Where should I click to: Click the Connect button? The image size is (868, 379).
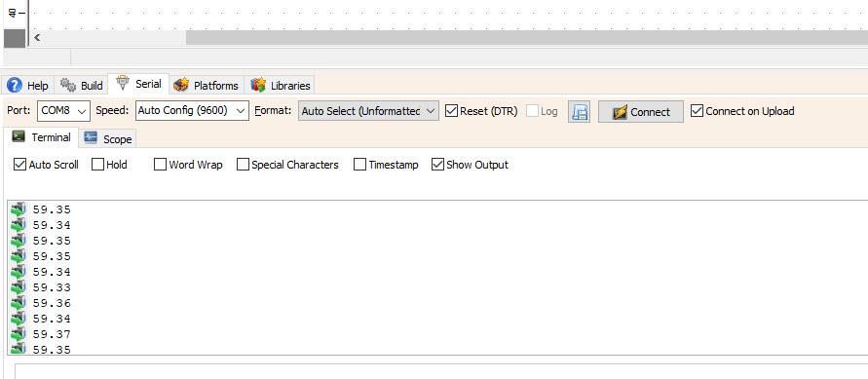640,112
